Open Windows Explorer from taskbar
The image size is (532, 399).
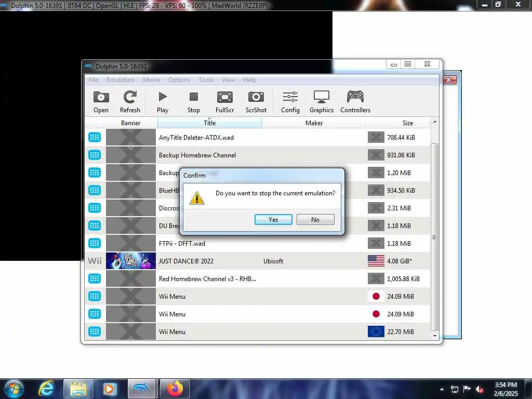tap(78, 389)
